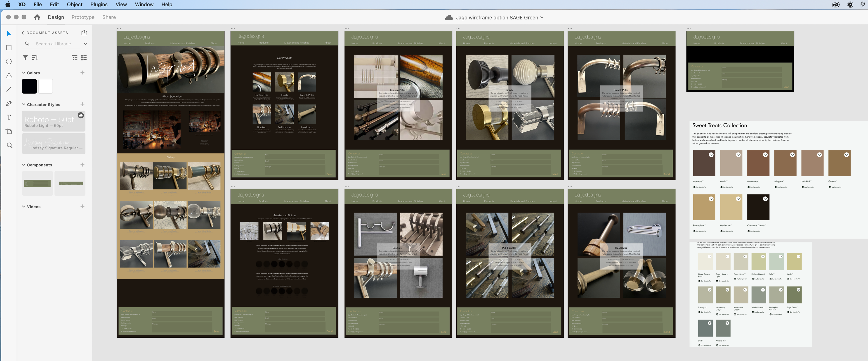Go back with Document Assets chevron
Image resolution: width=868 pixels, height=361 pixels.
coord(23,33)
